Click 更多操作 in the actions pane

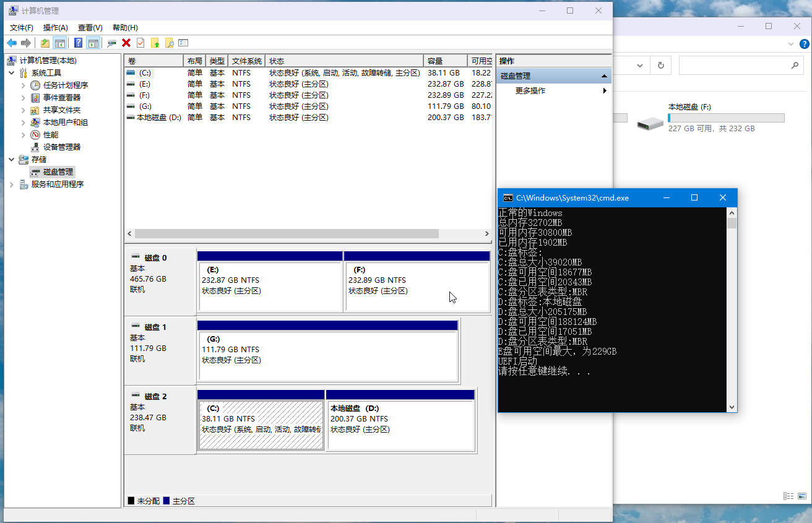[530, 91]
